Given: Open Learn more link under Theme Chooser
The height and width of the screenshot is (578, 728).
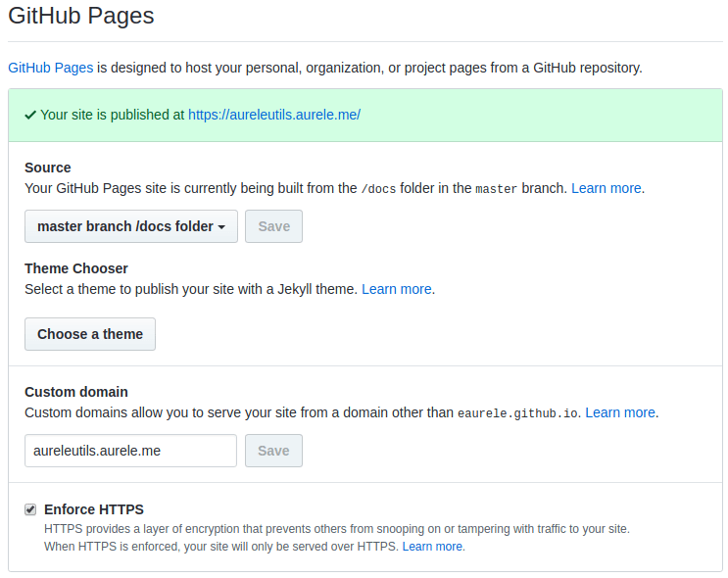Looking at the screenshot, I should pos(397,289).
